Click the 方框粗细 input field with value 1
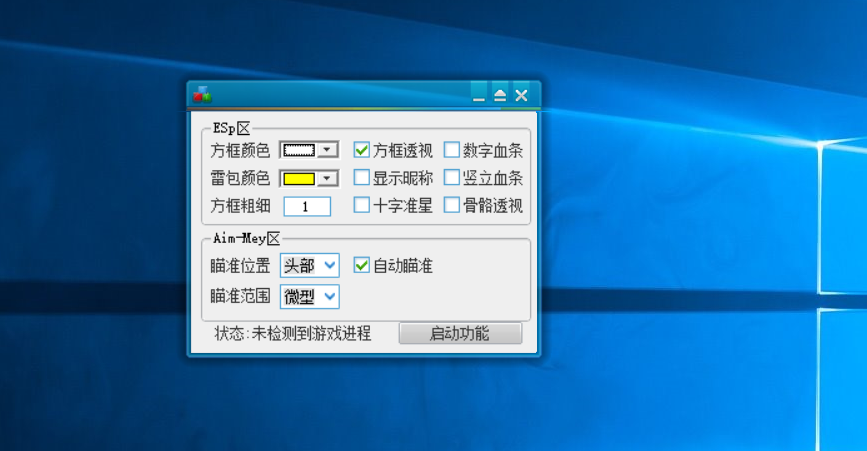Image resolution: width=867 pixels, height=451 pixels. [x=307, y=206]
